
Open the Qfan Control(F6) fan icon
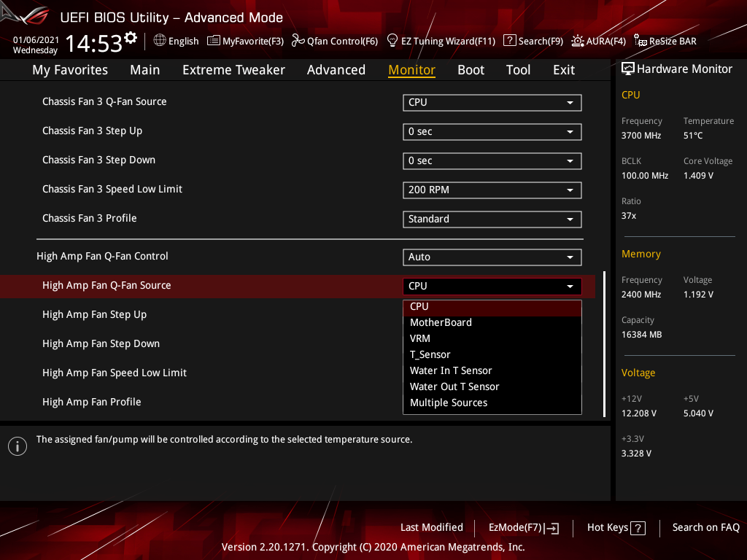point(298,41)
